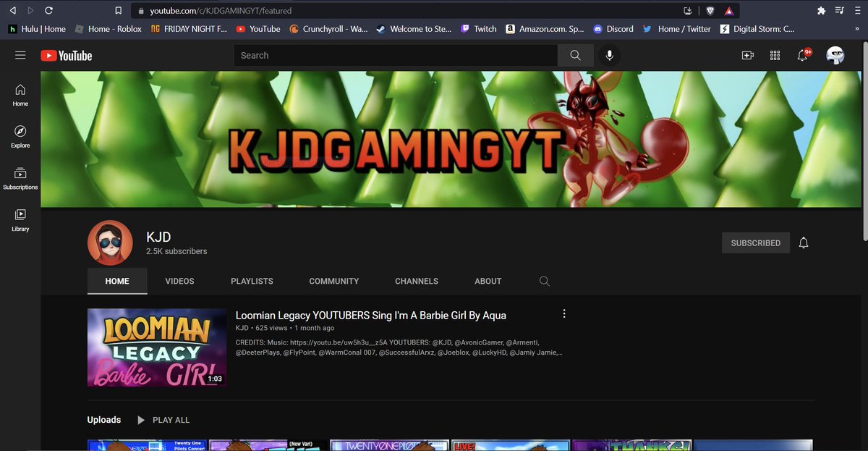Open Explore in the sidebar

pos(20,137)
